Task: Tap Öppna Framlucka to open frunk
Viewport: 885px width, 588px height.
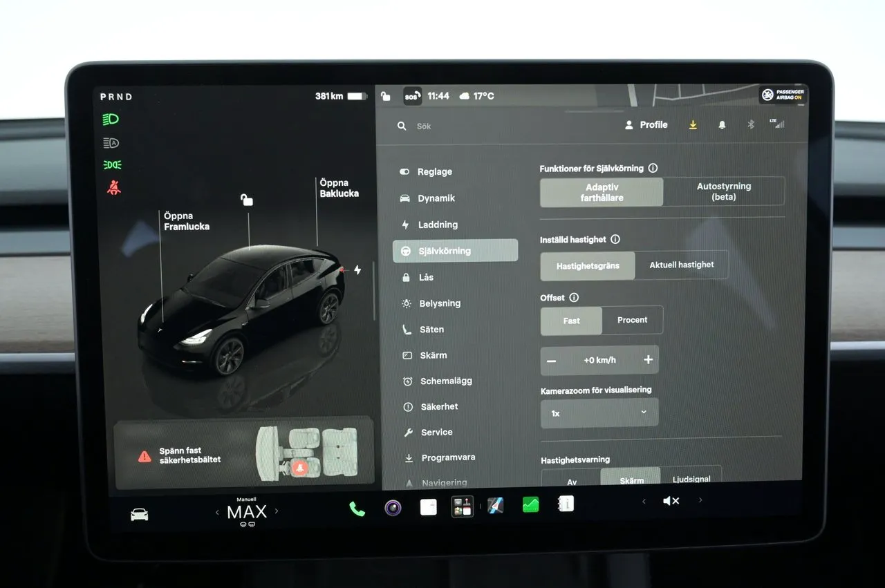Action: tap(187, 221)
